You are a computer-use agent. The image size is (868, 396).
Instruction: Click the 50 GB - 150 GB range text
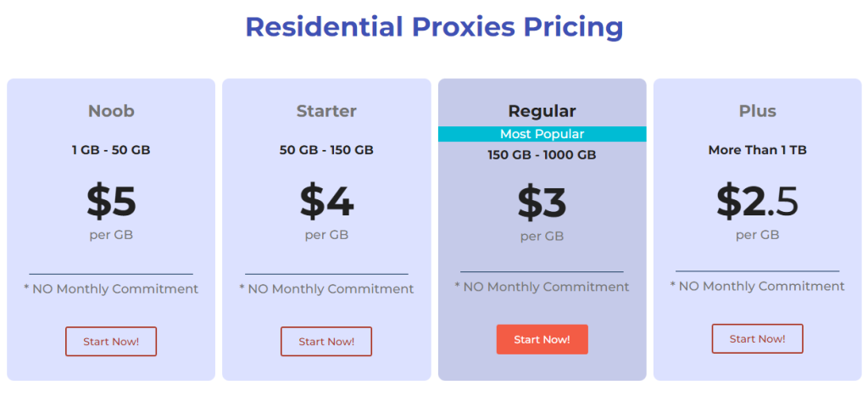(x=326, y=150)
